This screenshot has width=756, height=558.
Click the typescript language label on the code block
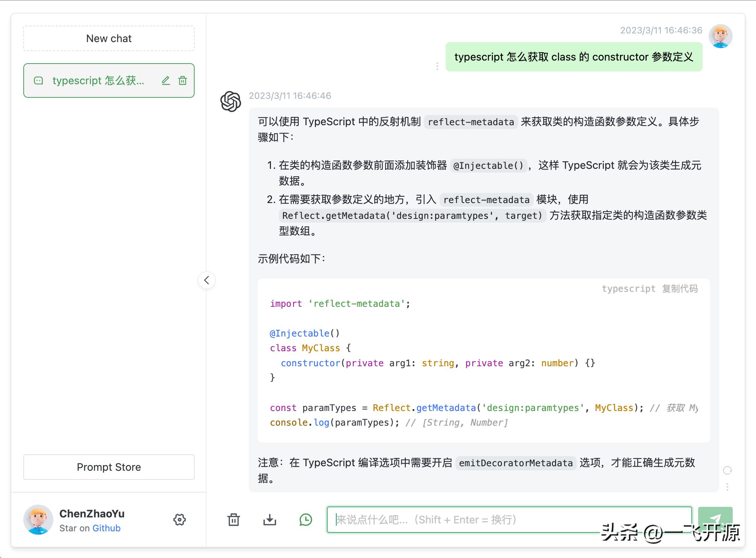629,289
